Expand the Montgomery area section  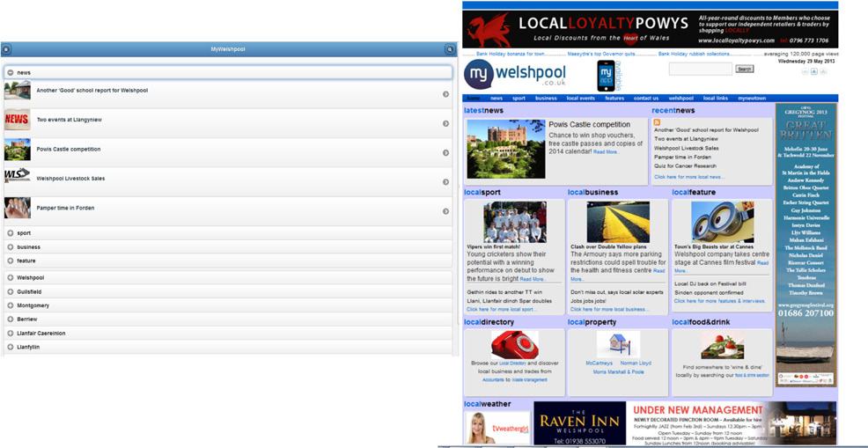coord(228,305)
